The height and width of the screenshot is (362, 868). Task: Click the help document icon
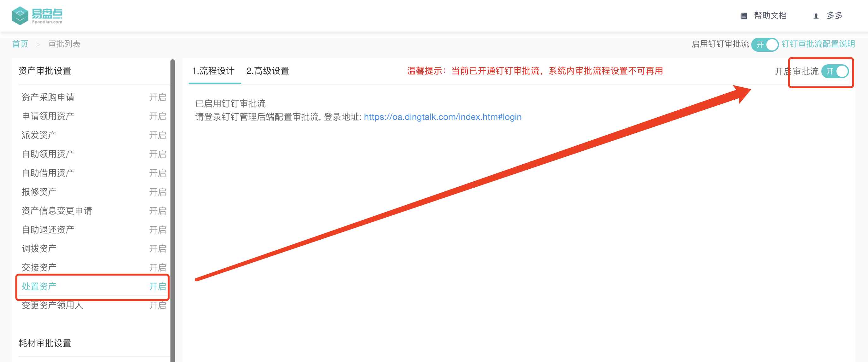[x=744, y=16]
